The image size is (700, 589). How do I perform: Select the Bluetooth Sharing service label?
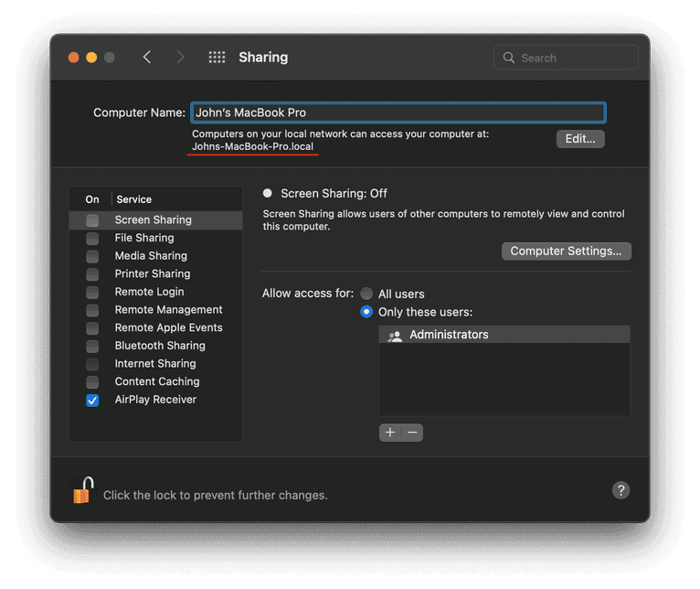[x=160, y=346]
